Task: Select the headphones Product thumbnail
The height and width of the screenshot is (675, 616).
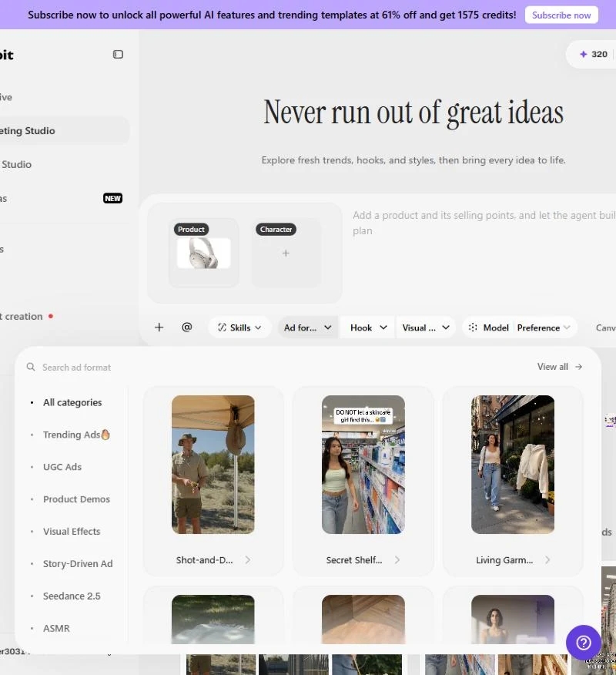Action: click(203, 254)
